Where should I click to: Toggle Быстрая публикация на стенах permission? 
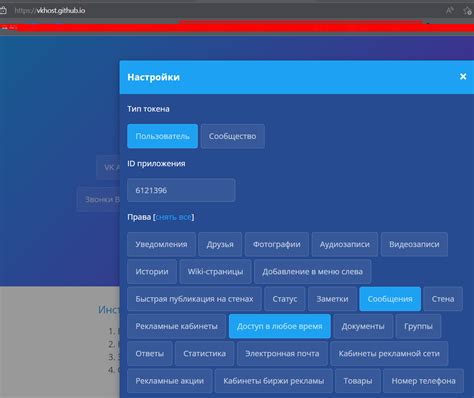point(194,299)
